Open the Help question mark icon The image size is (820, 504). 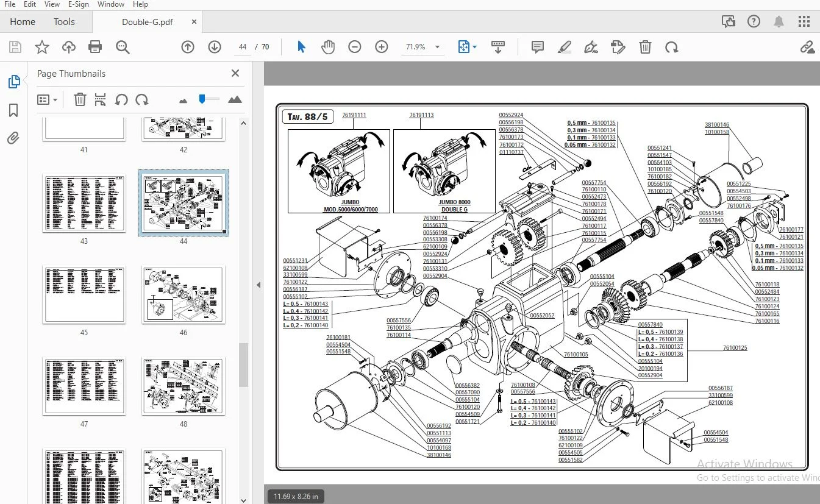tap(754, 21)
